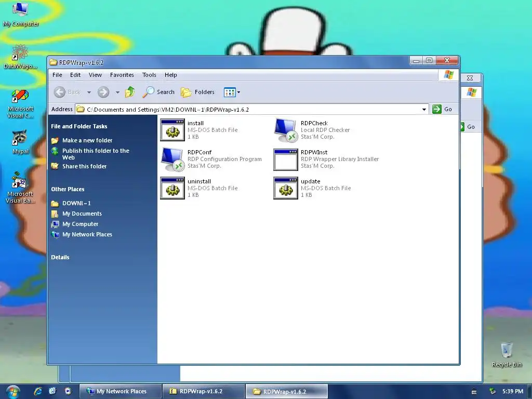Click the Windows flag logo in menu bar

(449, 75)
